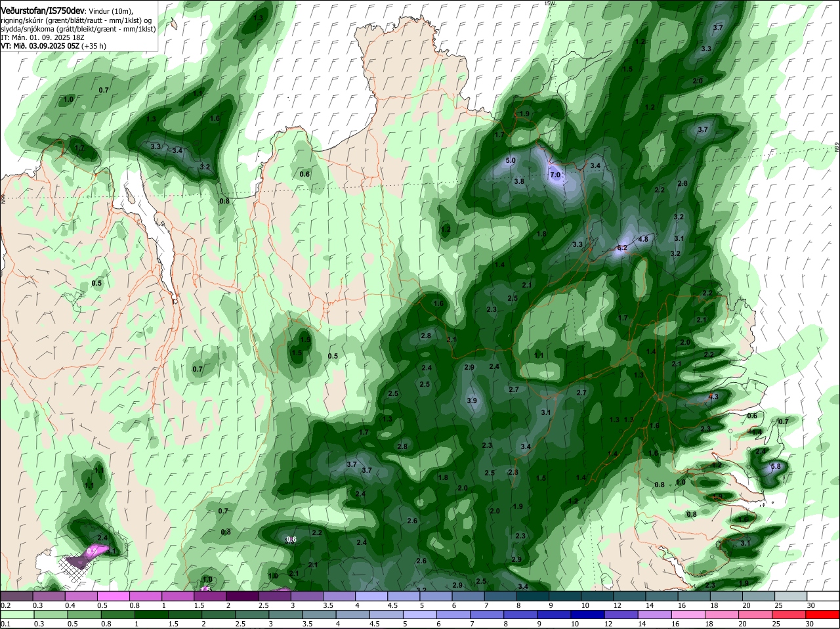Click the 3.1 value near the southeast coast
Viewport: 840px width, 629px height.
point(745,544)
